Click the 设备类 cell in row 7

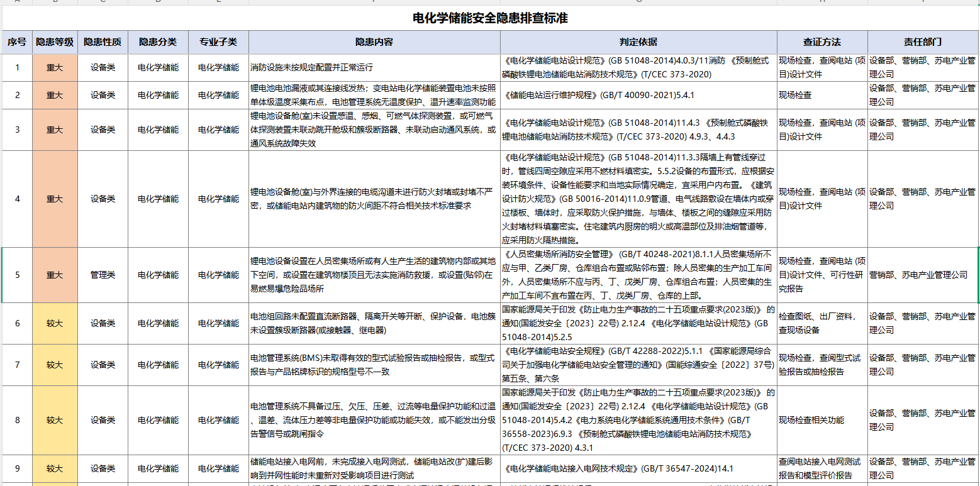(x=103, y=365)
